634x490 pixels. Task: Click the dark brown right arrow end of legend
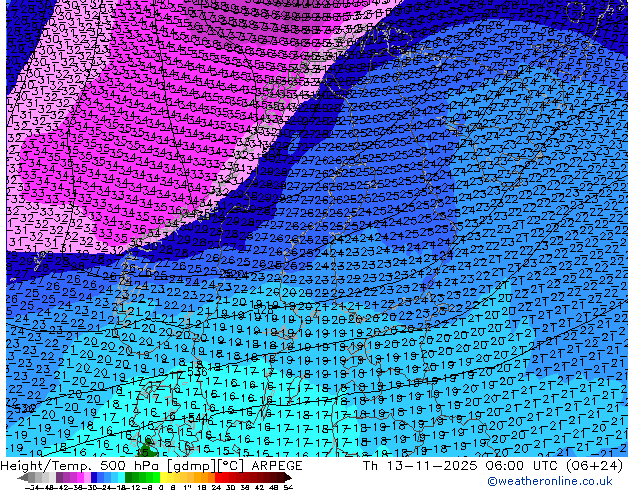(x=288, y=478)
